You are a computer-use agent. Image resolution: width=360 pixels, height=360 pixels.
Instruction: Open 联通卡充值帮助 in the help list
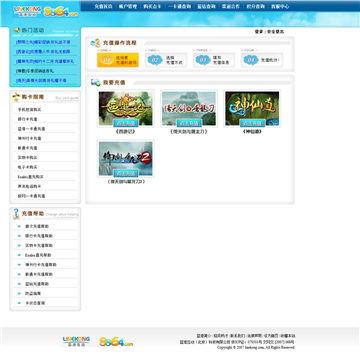pos(39,274)
